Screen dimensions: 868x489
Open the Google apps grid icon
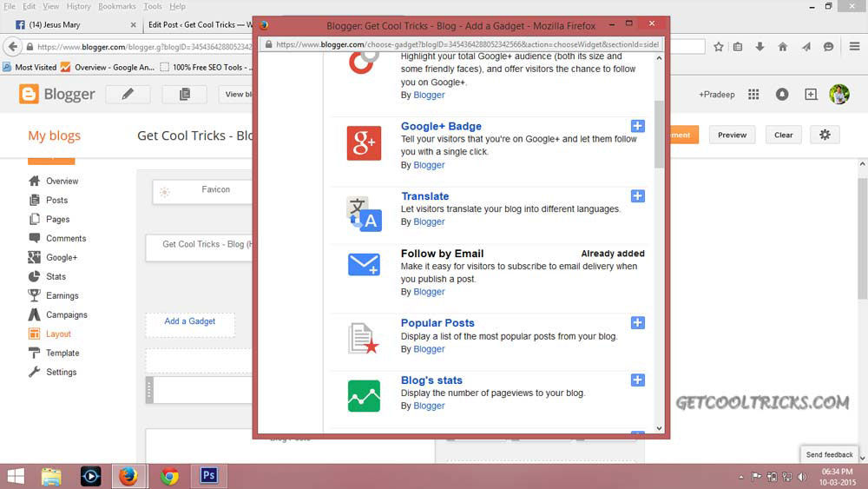753,94
